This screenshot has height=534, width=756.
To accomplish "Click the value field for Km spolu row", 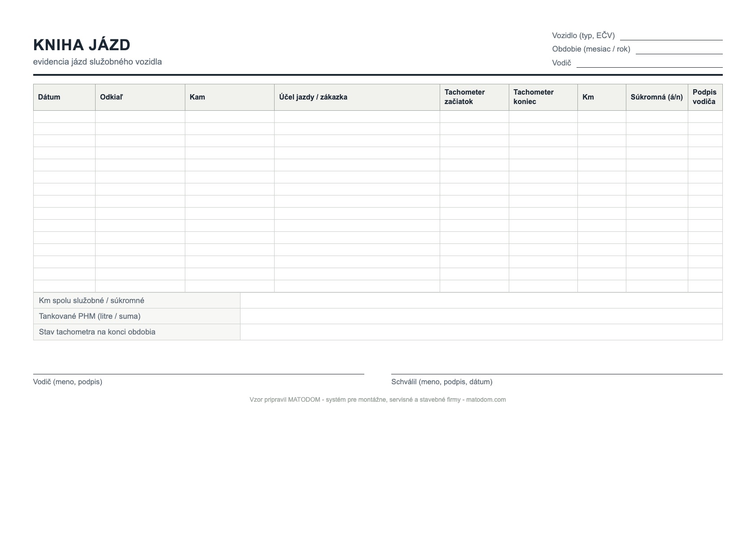I will pos(481,300).
